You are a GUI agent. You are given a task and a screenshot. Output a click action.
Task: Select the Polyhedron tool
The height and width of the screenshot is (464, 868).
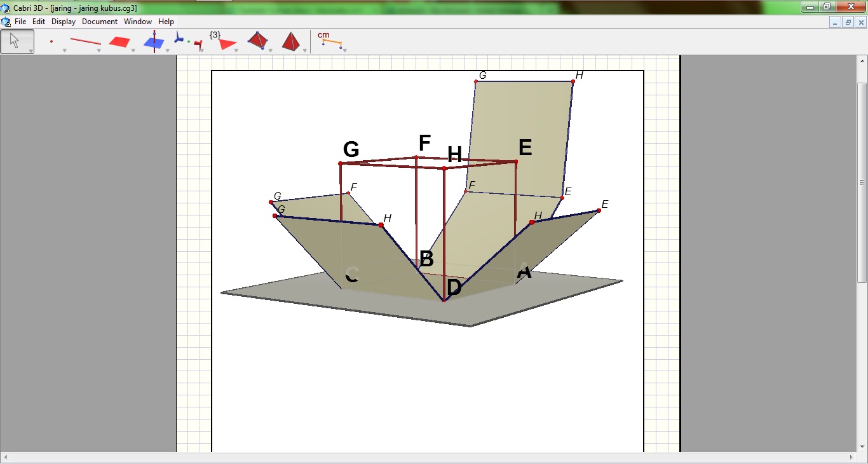(259, 40)
